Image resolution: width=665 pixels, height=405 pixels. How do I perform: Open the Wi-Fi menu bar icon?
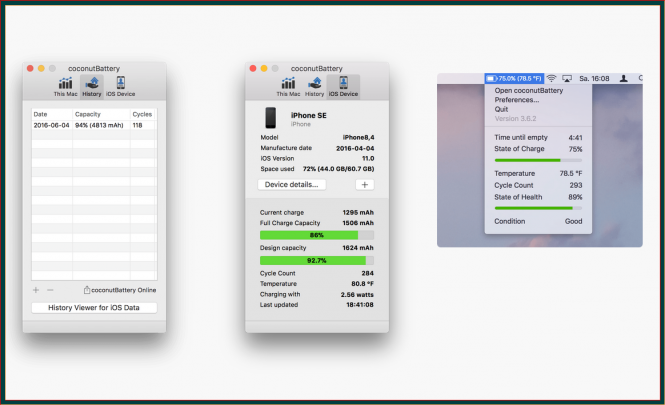tap(552, 77)
